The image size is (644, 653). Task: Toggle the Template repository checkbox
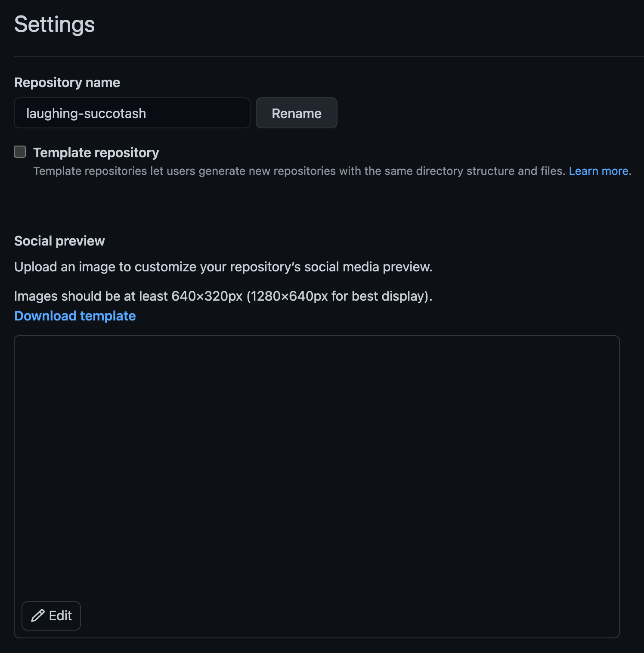[20, 152]
